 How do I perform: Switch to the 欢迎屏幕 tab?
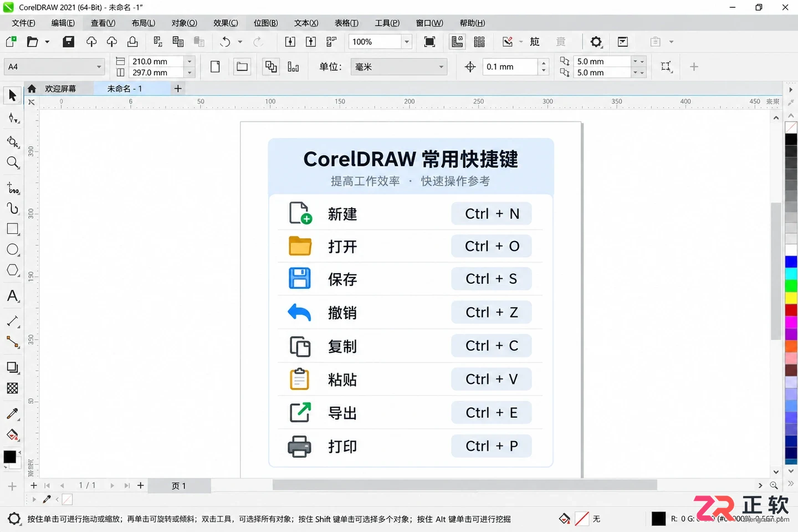60,89
